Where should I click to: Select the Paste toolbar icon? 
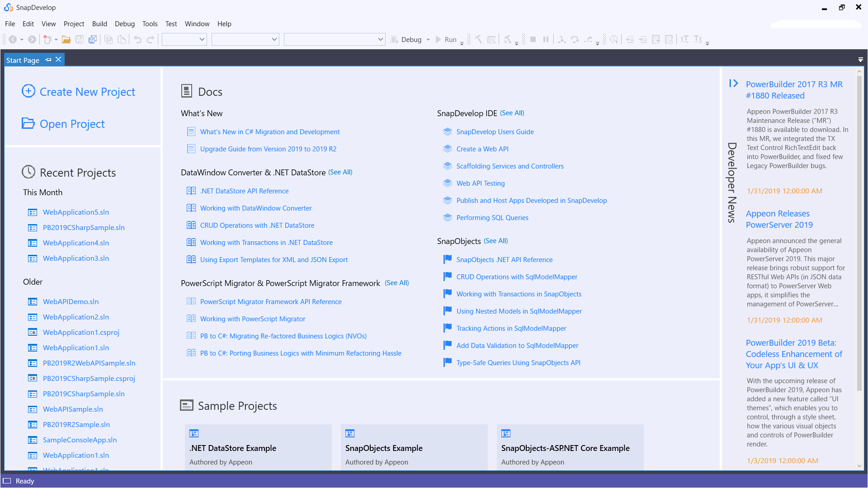coord(121,39)
